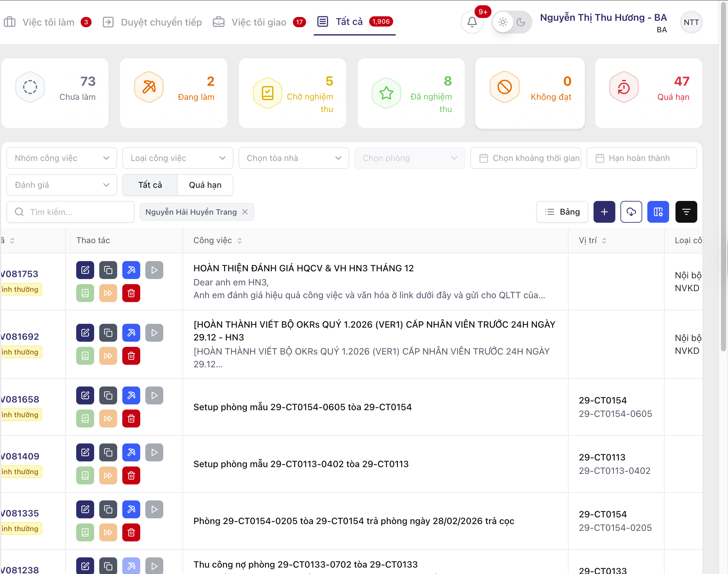Screen dimensions: 728x574
Task: Click the black filter icon button
Action: pyautogui.click(x=686, y=212)
